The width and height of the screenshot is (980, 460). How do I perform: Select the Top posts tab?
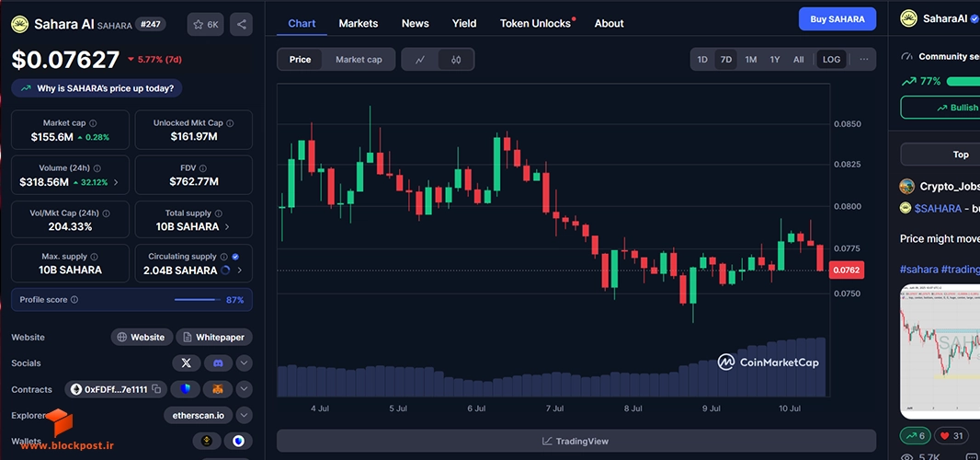pos(940,155)
